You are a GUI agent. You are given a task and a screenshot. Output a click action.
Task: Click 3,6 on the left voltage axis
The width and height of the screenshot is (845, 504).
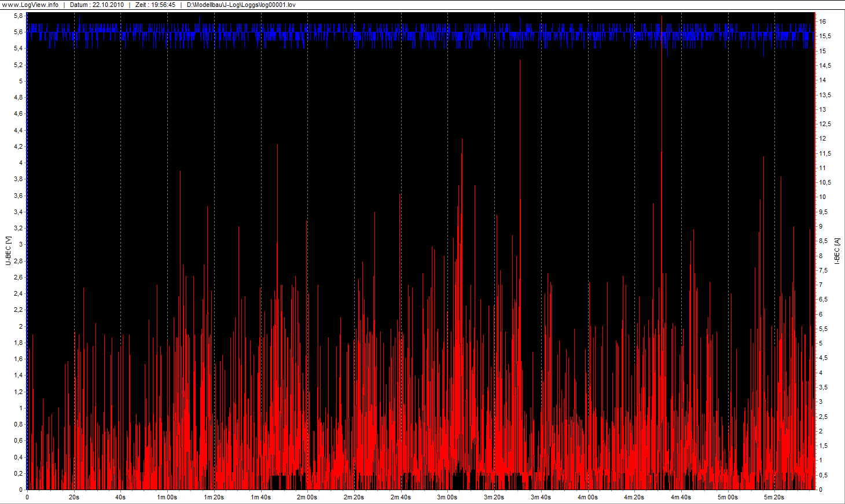pos(19,196)
